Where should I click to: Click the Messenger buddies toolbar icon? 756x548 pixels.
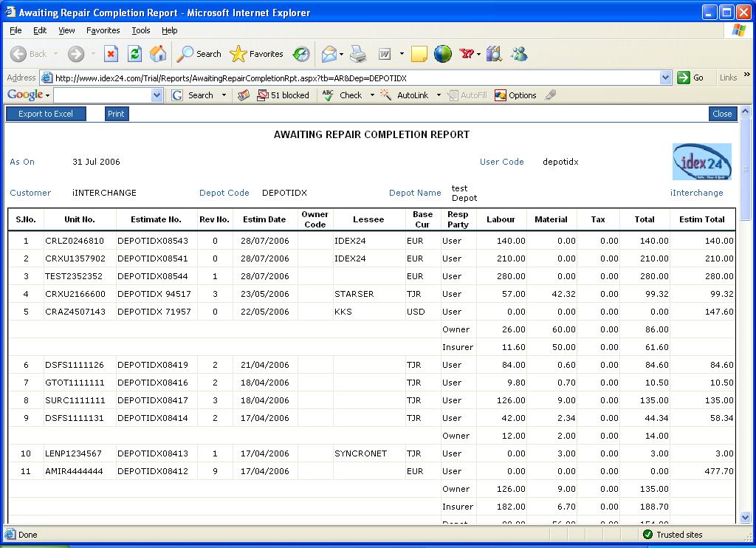518,54
